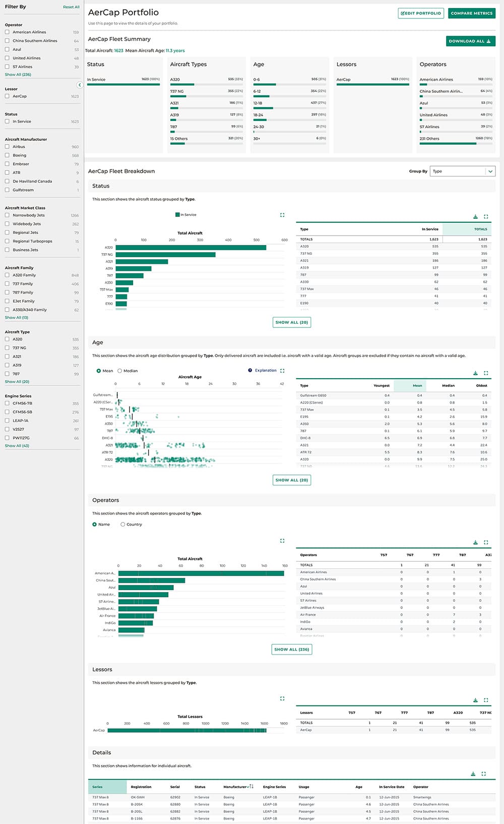Sort Status table by In Service column
This screenshot has width=504, height=824.
tap(430, 229)
